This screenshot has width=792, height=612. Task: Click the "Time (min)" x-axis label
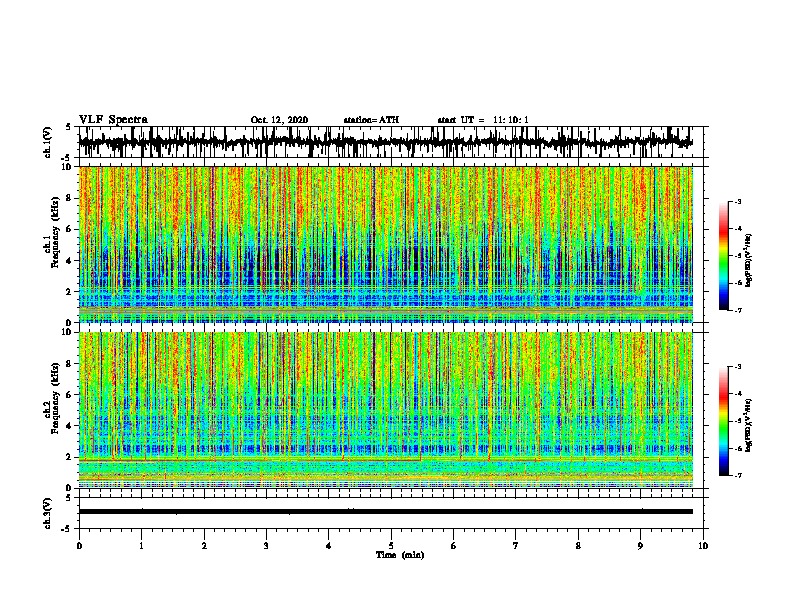click(x=400, y=555)
